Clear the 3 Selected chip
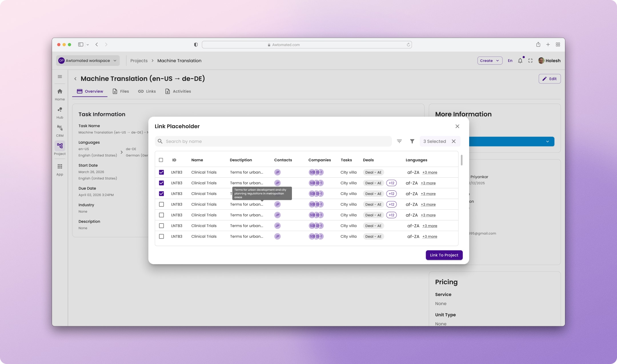The image size is (617, 364). click(x=454, y=141)
